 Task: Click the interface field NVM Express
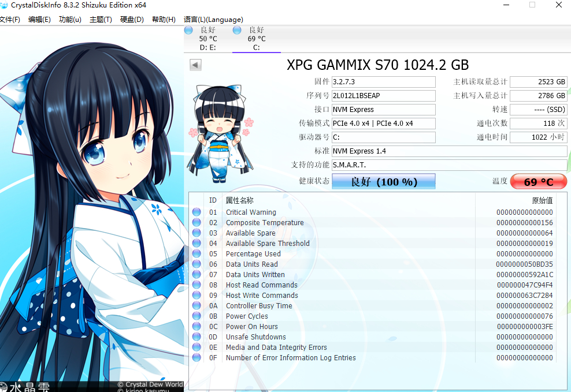click(384, 110)
